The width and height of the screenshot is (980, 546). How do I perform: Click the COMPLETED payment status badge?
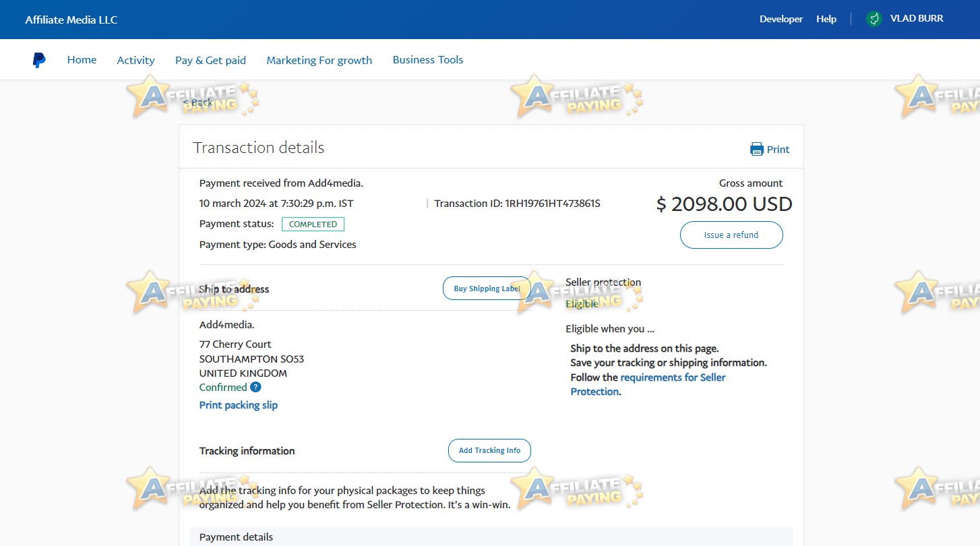[x=313, y=224]
